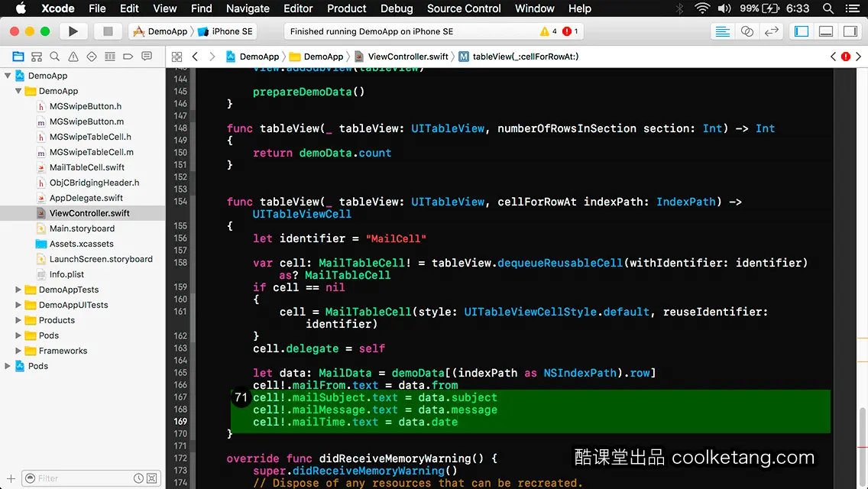Expand the Frameworks folder
The height and width of the screenshot is (489, 868).
(x=18, y=351)
